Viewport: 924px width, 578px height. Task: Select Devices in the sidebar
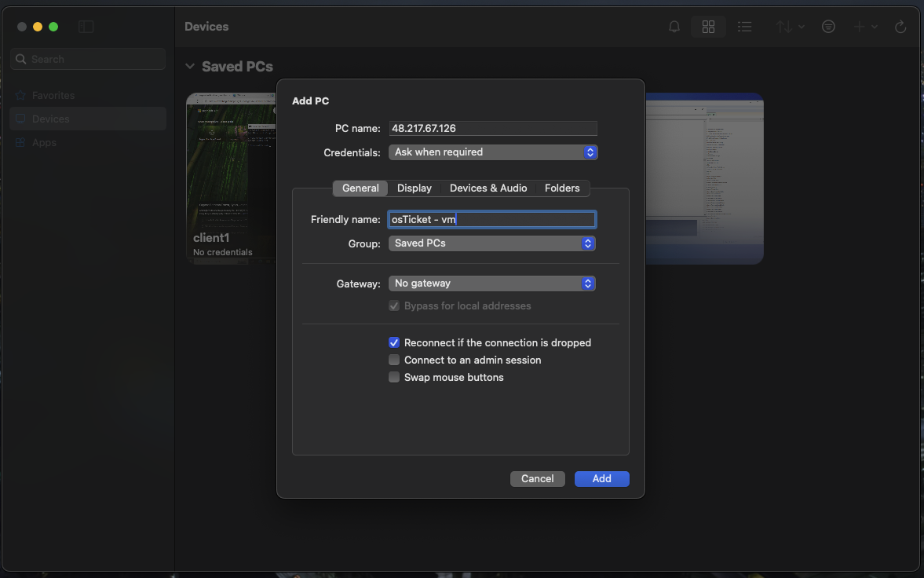pos(88,119)
